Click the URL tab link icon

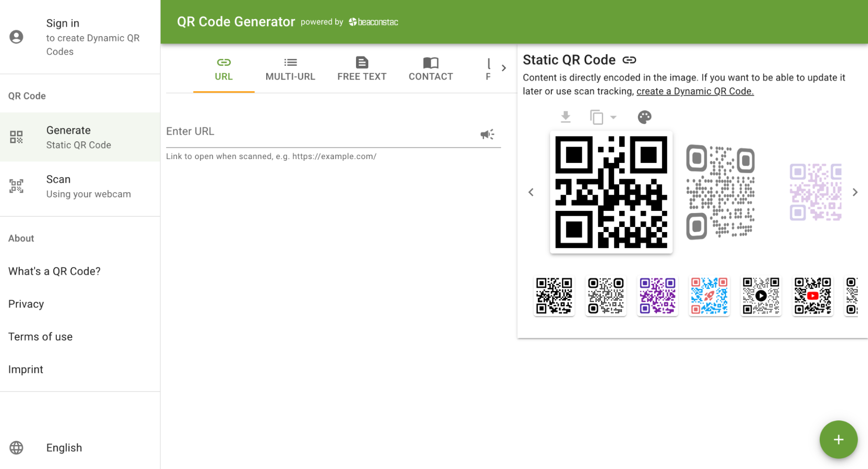point(224,62)
